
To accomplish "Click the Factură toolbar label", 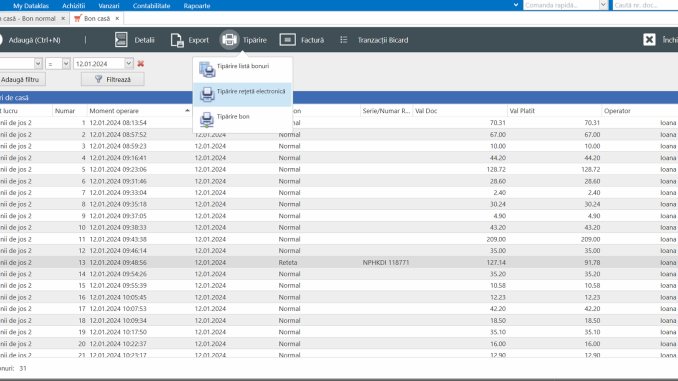I will click(312, 40).
